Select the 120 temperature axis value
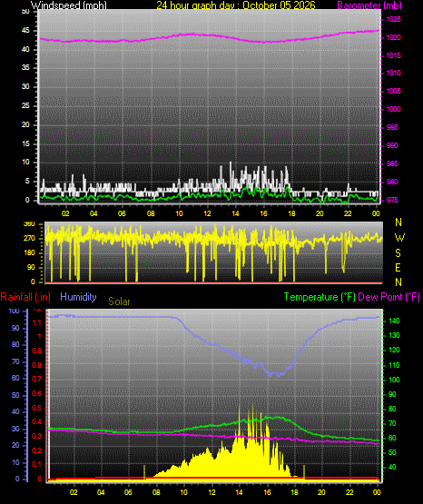 pyautogui.click(x=394, y=350)
